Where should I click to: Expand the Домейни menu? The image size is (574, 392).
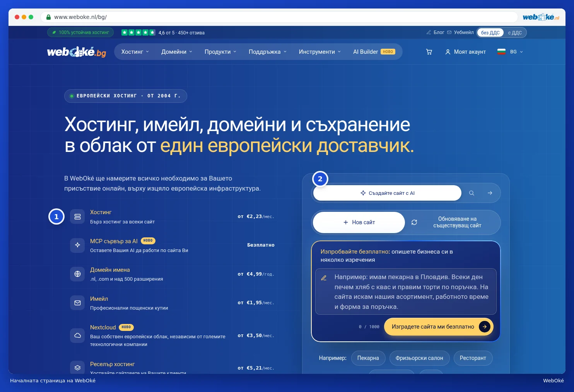point(177,52)
